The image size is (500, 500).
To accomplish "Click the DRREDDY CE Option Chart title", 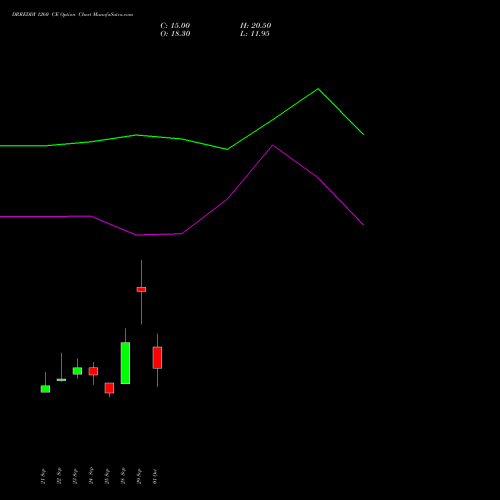I will [x=72, y=14].
